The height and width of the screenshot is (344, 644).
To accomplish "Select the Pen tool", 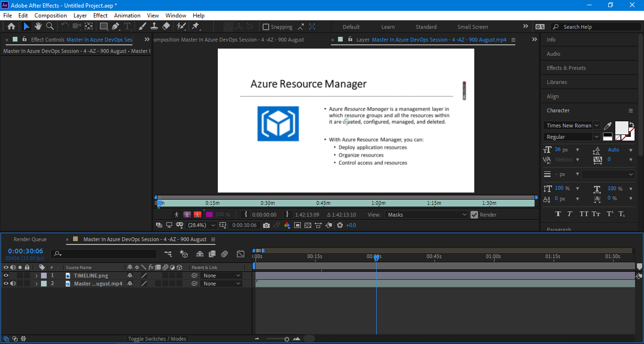I will (x=116, y=26).
